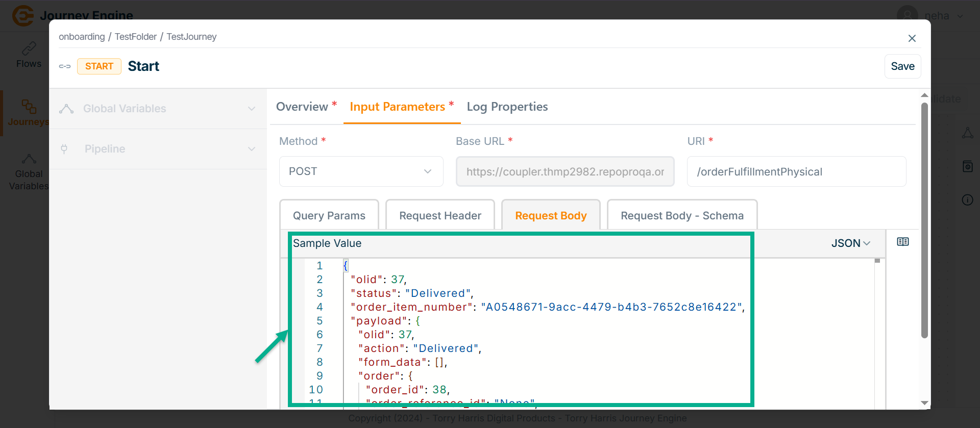The image size is (980, 428).
Task: Open the JSON format dropdown
Action: click(x=850, y=243)
